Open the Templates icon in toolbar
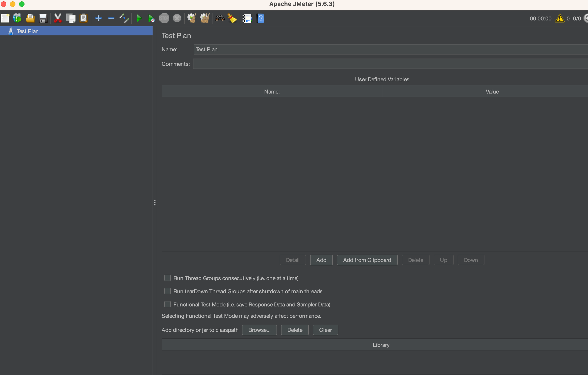 (x=17, y=18)
